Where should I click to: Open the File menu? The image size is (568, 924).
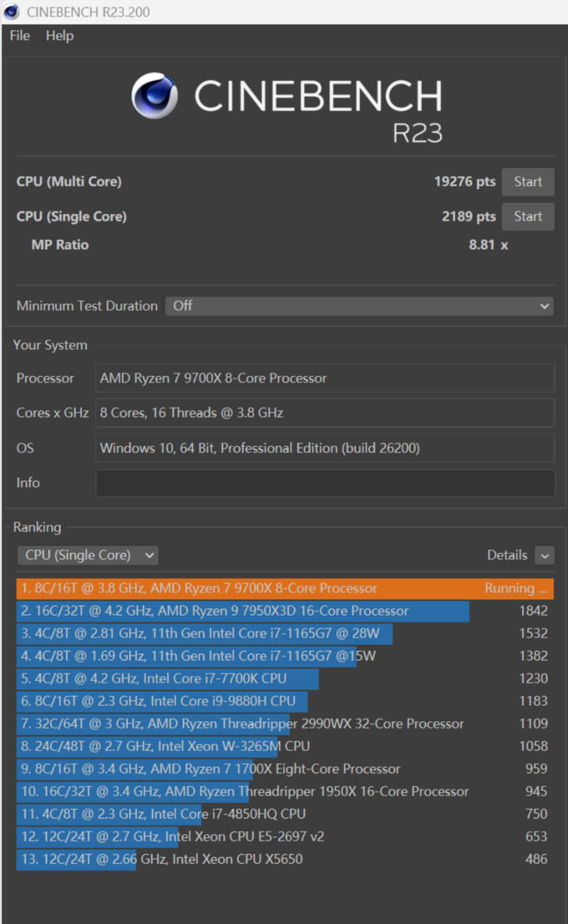20,36
